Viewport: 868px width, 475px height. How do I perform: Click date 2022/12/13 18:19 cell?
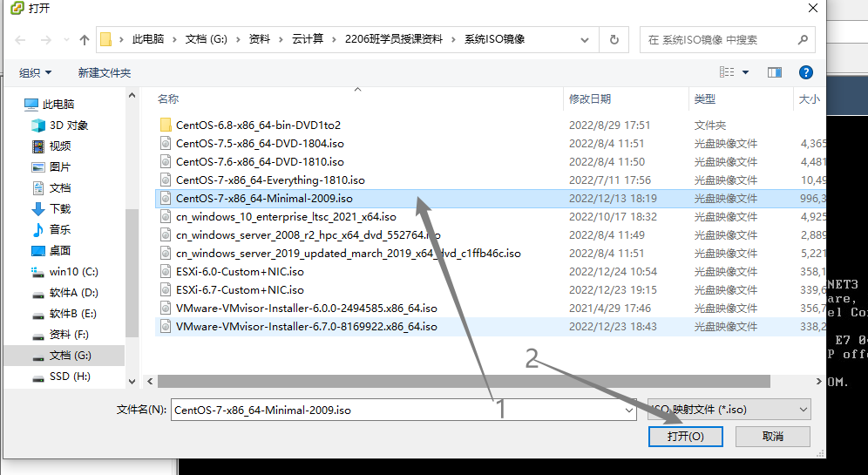click(x=613, y=198)
